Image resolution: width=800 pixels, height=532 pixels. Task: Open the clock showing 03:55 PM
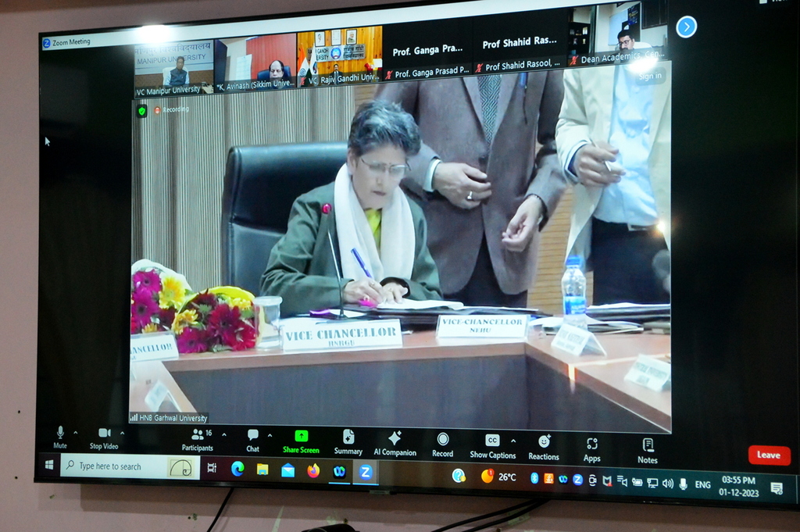click(739, 486)
